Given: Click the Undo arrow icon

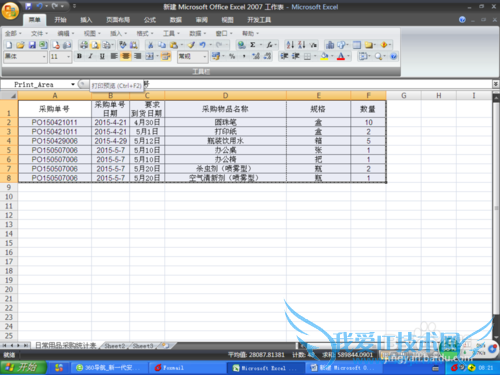Looking at the screenshot, I should point(202,45).
